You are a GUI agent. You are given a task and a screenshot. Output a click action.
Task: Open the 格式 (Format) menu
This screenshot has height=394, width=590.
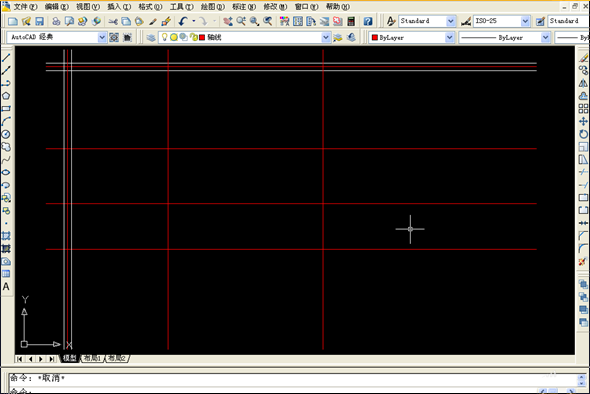[150, 6]
